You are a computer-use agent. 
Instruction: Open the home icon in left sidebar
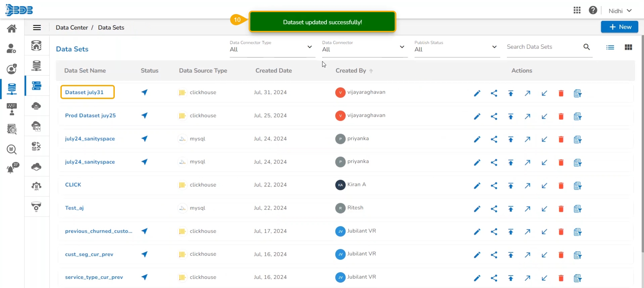pos(12,29)
